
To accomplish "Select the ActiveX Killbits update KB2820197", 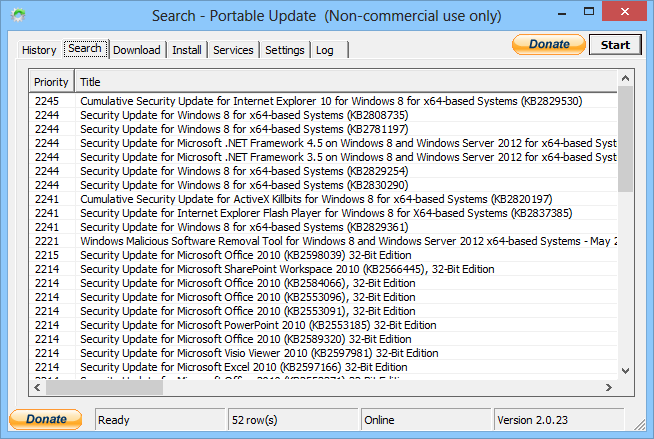I will 323,199.
